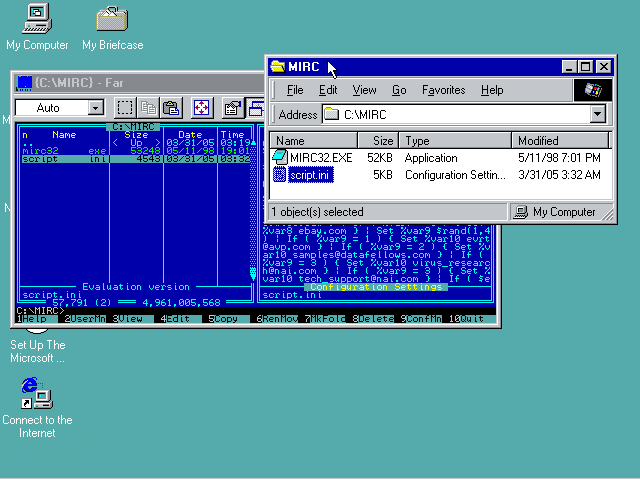Image resolution: width=640 pixels, height=480 pixels.
Task: Click the Far panel 'Date' column heading
Action: click(190, 135)
